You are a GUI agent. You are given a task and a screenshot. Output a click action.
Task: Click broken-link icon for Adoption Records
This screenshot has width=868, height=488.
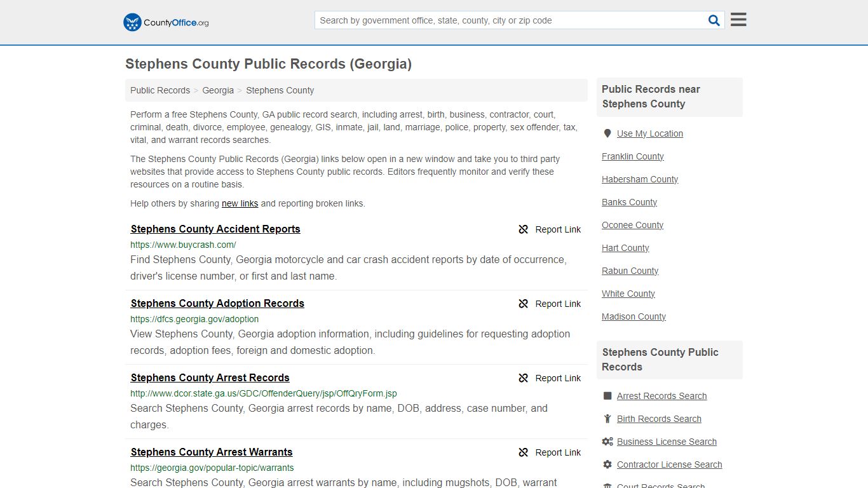524,304
